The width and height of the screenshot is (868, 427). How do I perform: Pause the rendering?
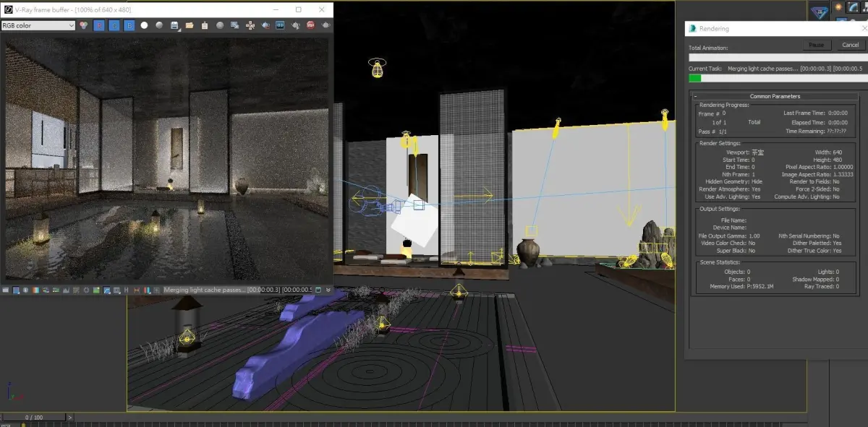pyautogui.click(x=816, y=45)
